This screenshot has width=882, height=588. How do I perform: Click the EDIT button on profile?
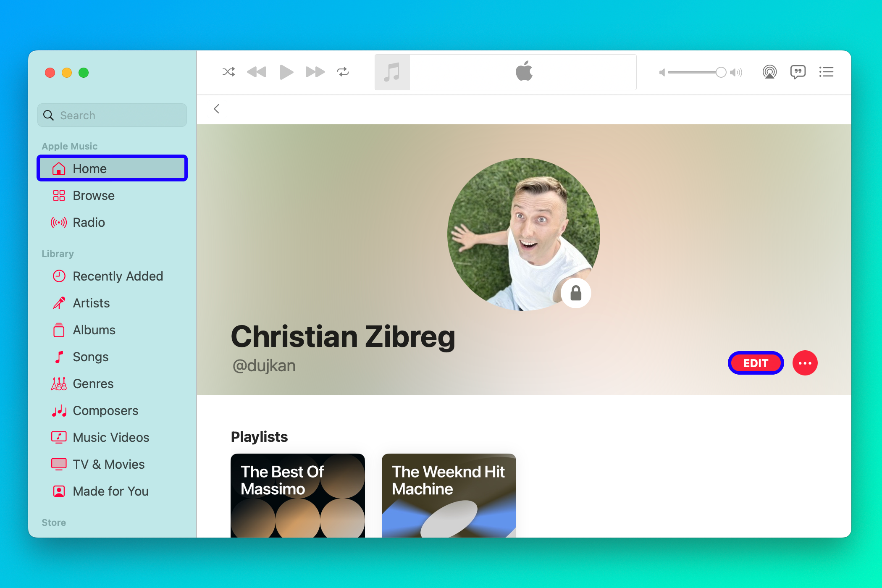tap(755, 364)
